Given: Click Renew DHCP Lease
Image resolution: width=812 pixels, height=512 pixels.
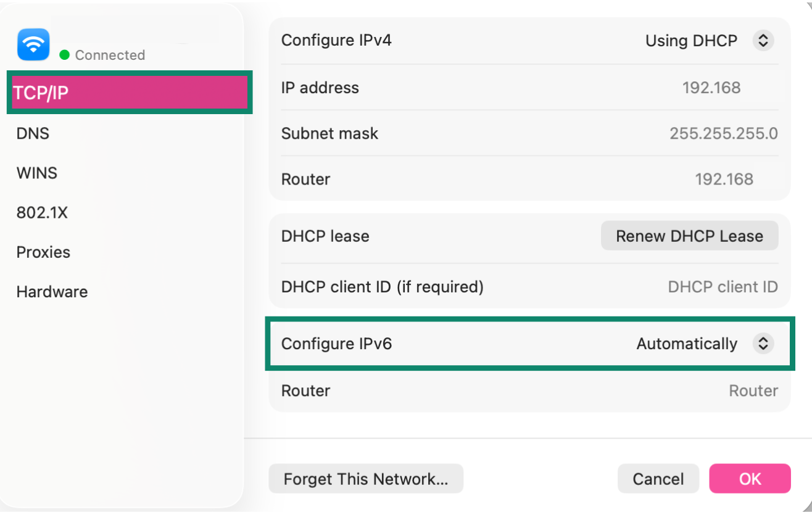Looking at the screenshot, I should [689, 236].
